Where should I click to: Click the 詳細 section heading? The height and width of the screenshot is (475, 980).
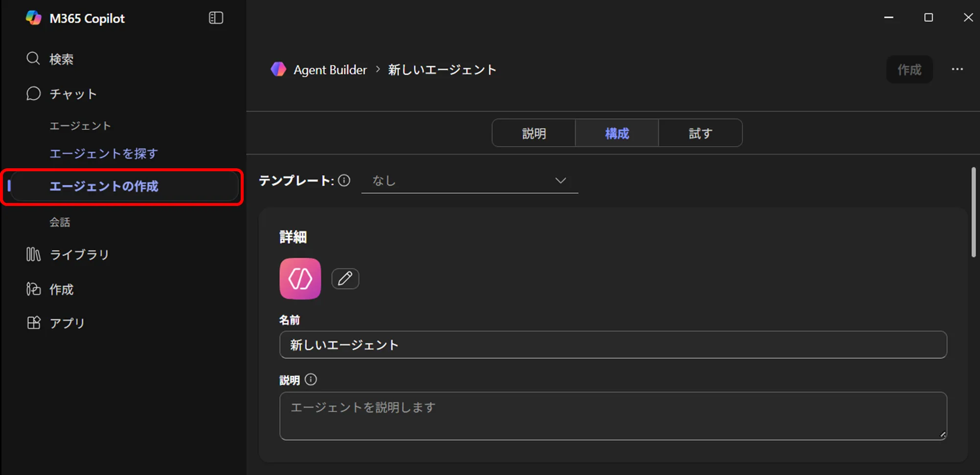[293, 237]
